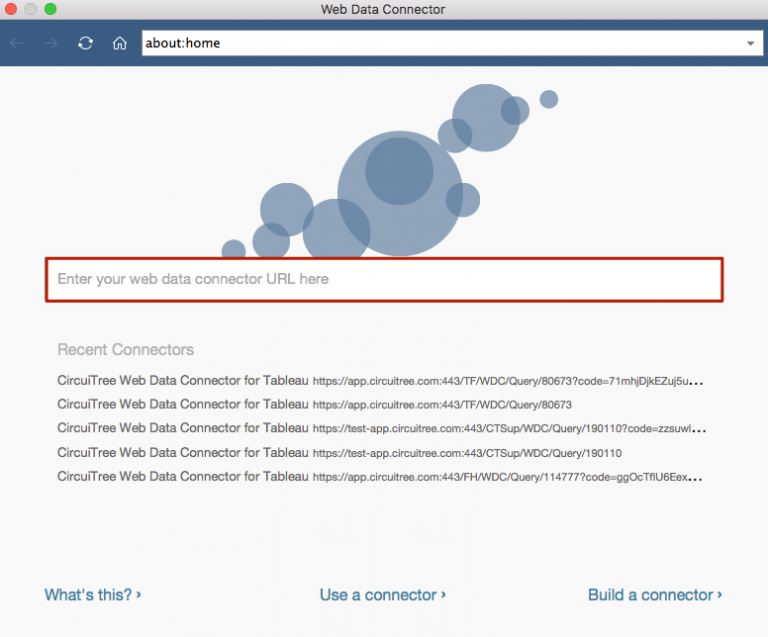The height and width of the screenshot is (637, 768).
Task: Click the back navigation arrow
Action: [17, 43]
